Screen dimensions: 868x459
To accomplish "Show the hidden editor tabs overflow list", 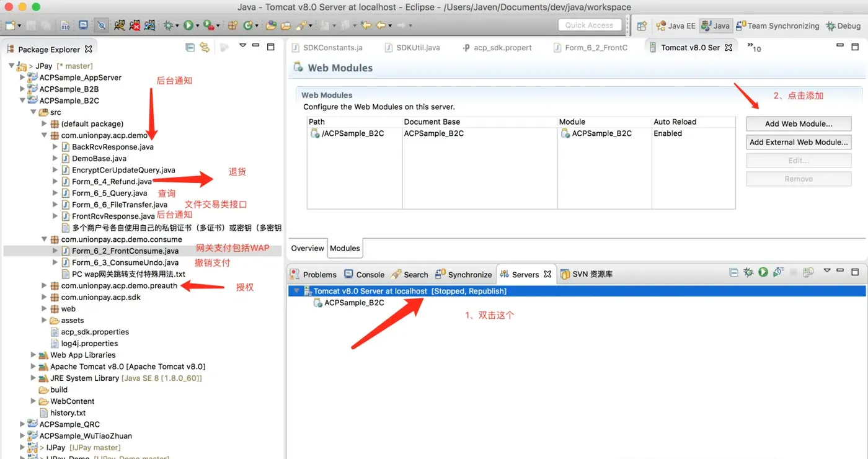I will (754, 47).
